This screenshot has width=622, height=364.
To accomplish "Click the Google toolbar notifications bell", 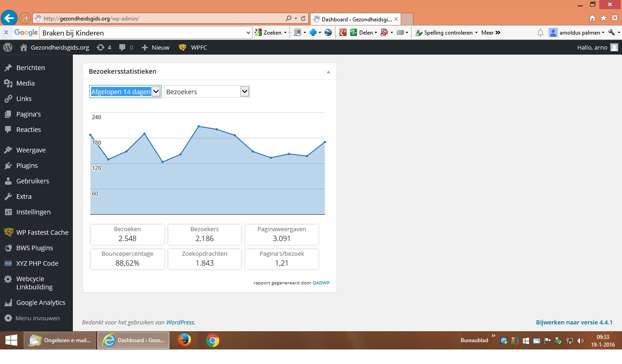I will [540, 33].
